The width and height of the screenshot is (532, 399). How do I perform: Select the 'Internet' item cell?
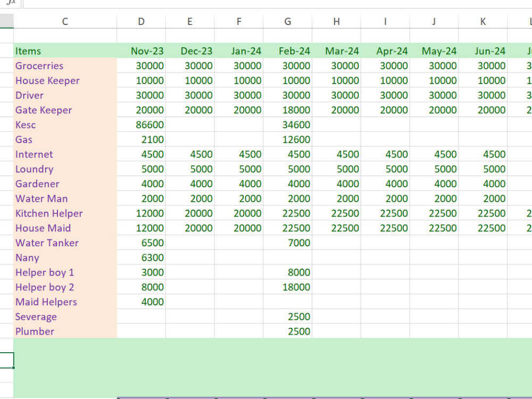[65, 154]
